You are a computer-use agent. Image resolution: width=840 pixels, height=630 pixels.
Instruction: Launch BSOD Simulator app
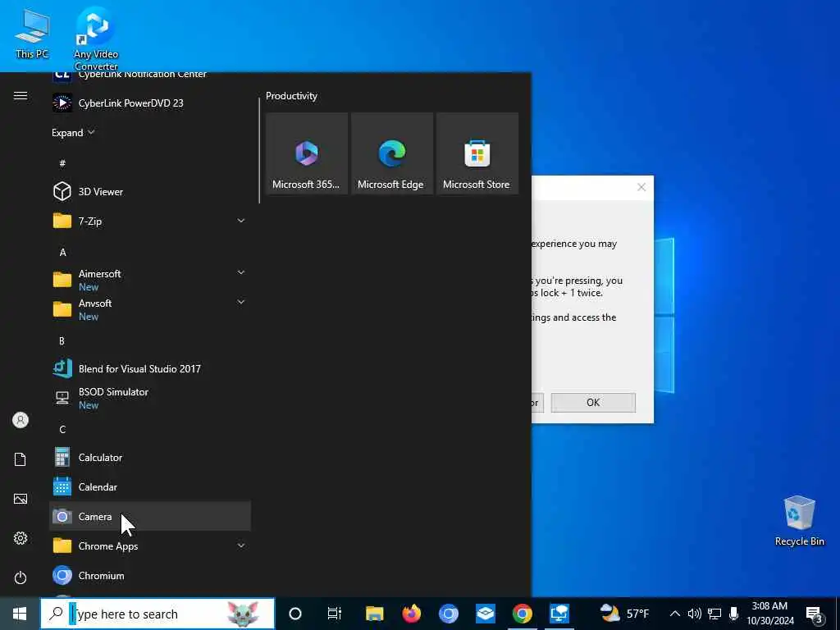(149, 398)
